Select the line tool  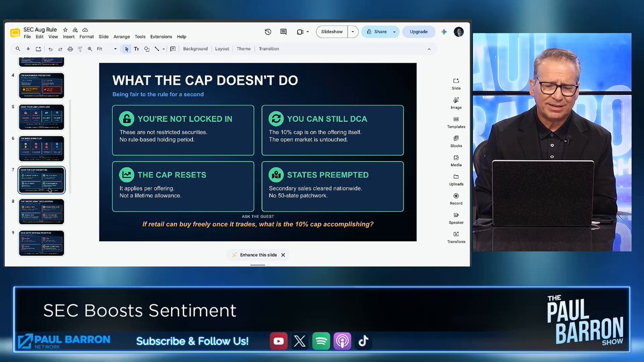156,49
